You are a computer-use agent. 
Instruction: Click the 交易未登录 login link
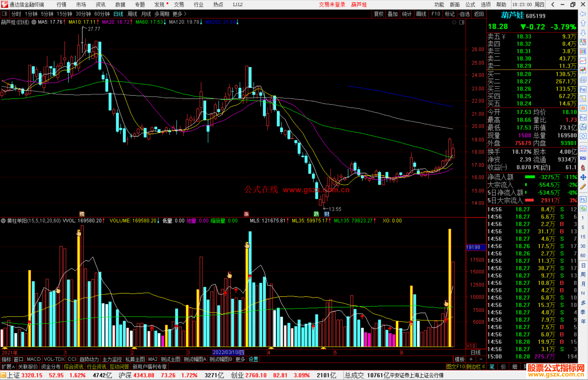(x=332, y=4)
